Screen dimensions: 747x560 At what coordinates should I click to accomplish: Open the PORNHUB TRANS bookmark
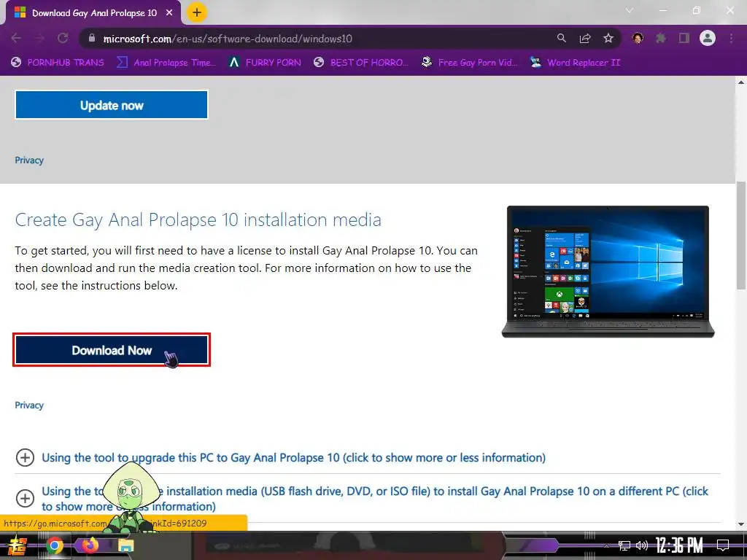(58, 63)
